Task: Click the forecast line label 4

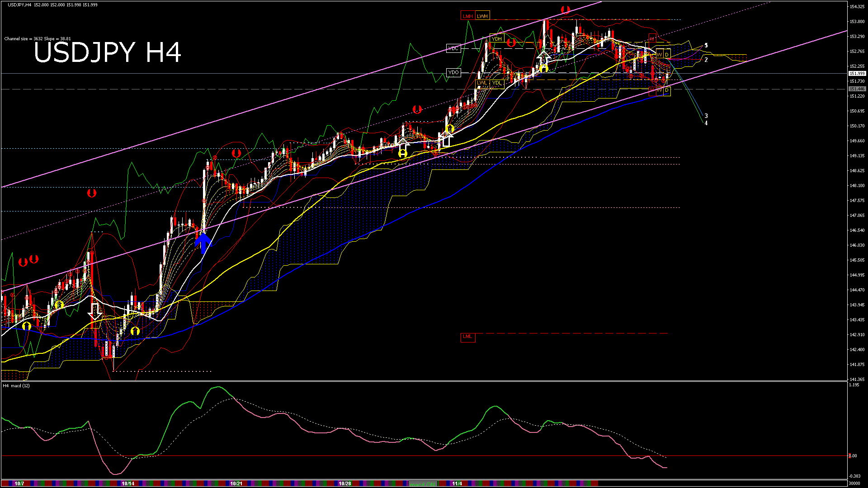Action: pos(706,123)
